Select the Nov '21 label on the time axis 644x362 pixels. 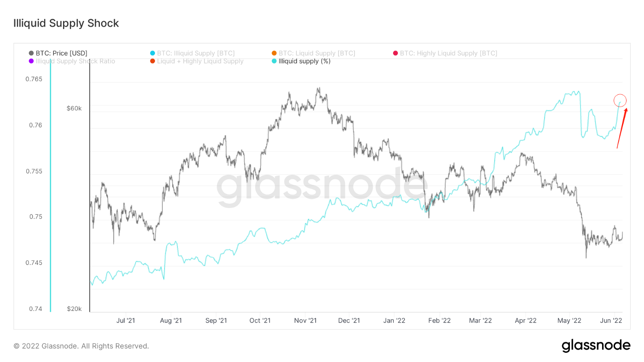pos(305,321)
